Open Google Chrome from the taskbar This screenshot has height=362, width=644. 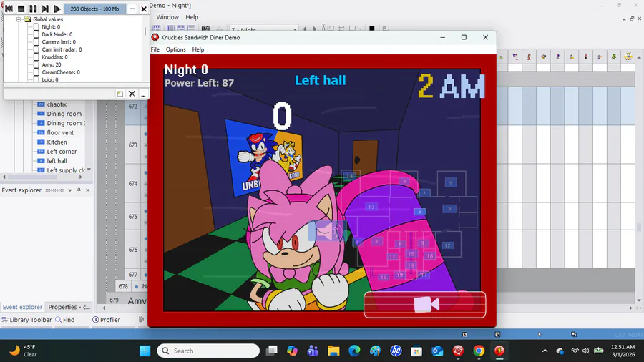click(x=479, y=351)
